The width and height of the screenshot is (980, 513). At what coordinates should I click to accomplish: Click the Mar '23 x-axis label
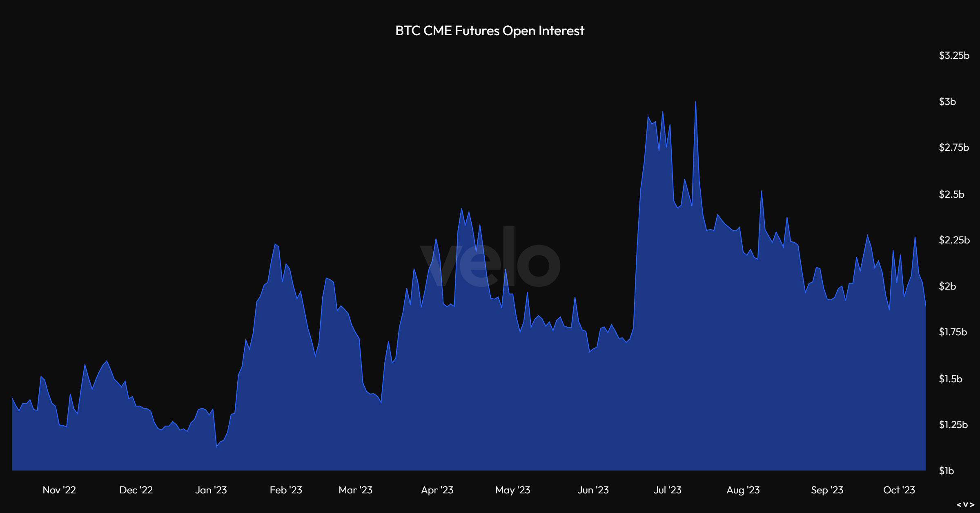tap(355, 490)
